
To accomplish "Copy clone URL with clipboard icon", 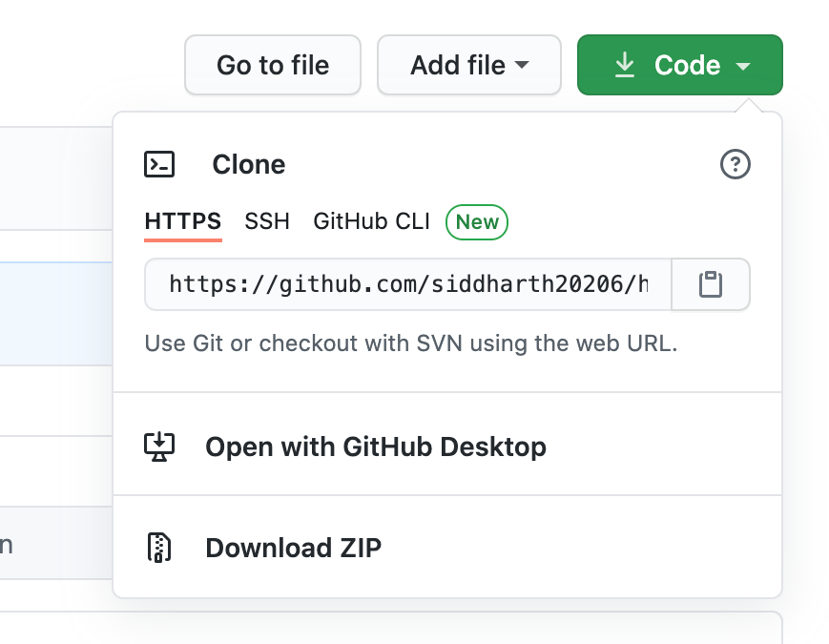I will tap(711, 284).
